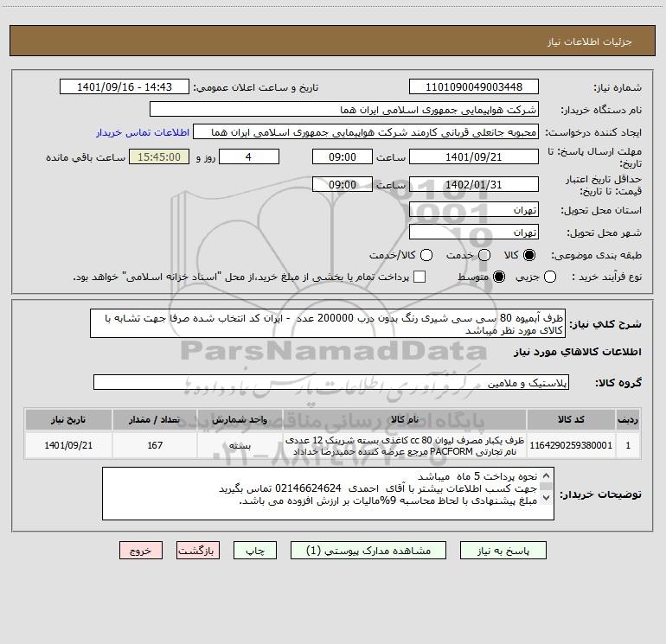Click the شرح کلی نیاز description box
The image size is (666, 644).
pyautogui.click(x=328, y=323)
